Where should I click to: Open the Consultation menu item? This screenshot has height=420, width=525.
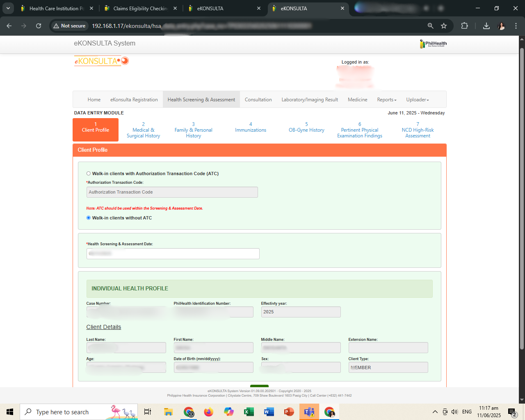tap(258, 100)
